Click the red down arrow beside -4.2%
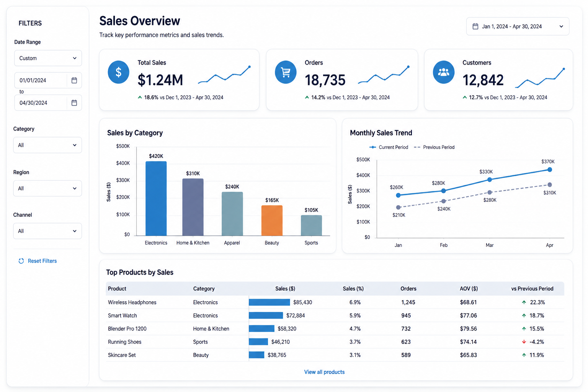Image resolution: width=588 pixels, height=392 pixels. (524, 342)
